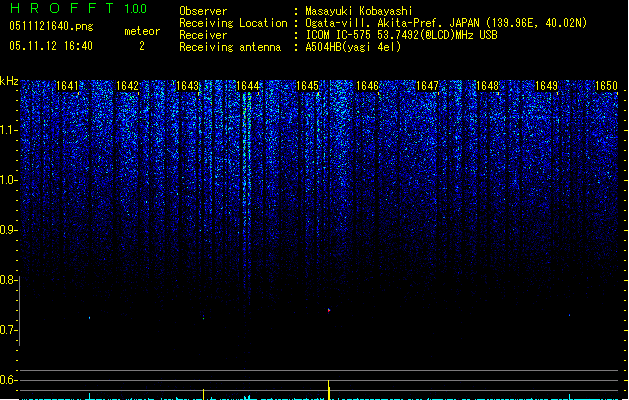Click the 1645 time marker

tap(307, 86)
